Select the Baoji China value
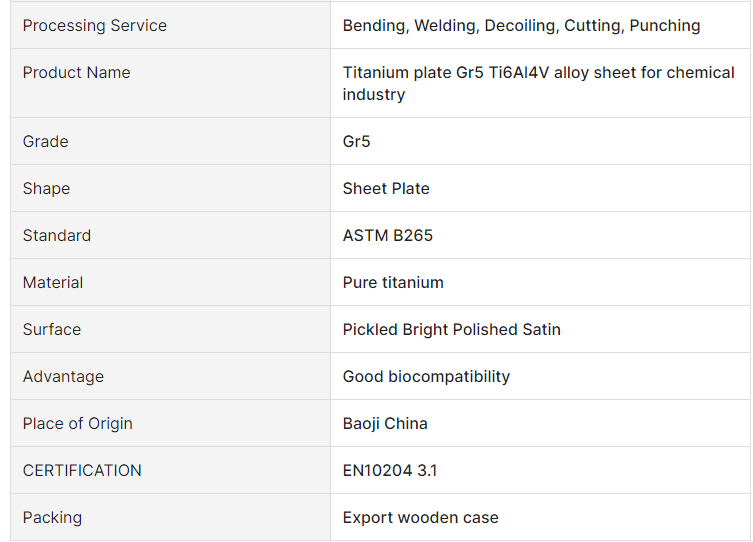The image size is (753, 542). (x=385, y=423)
